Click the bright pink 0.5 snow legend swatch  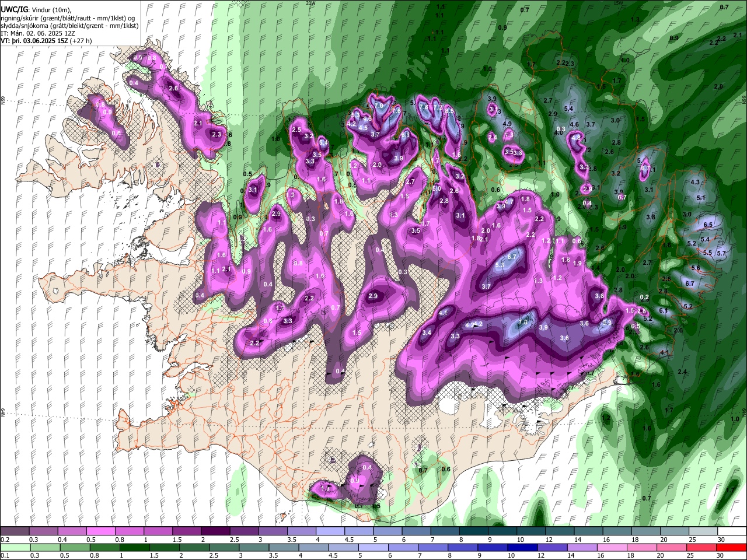click(100, 531)
